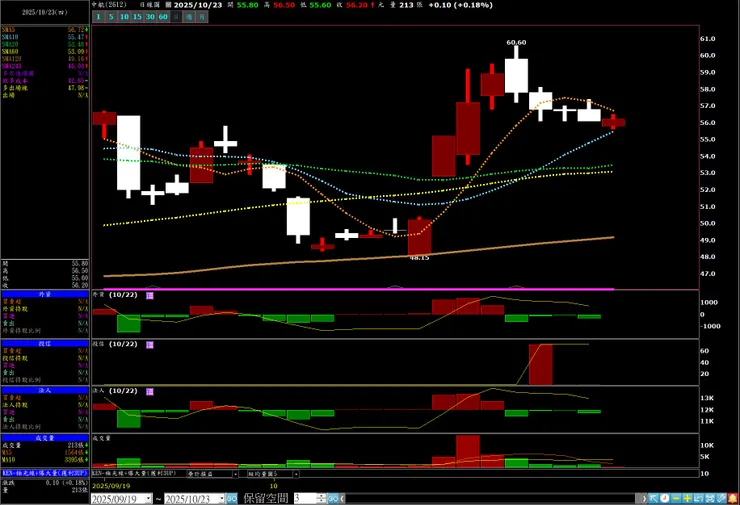Click the 成交量 blue panel header

(45, 438)
